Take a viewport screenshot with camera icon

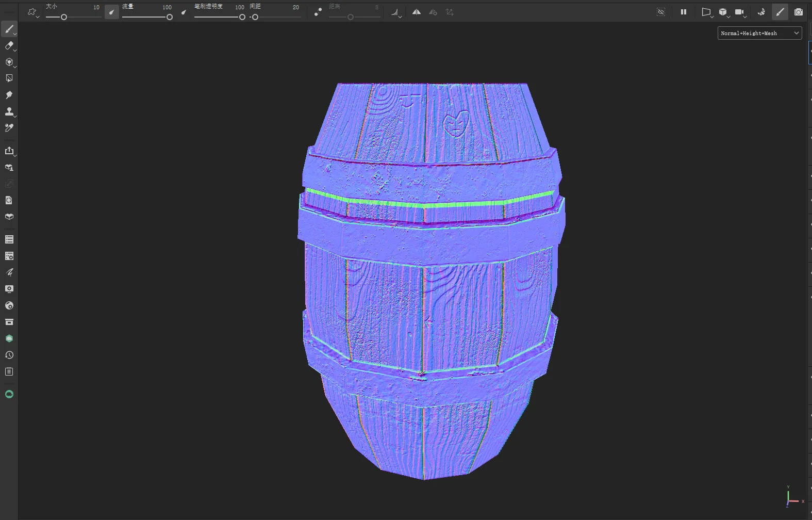point(798,12)
